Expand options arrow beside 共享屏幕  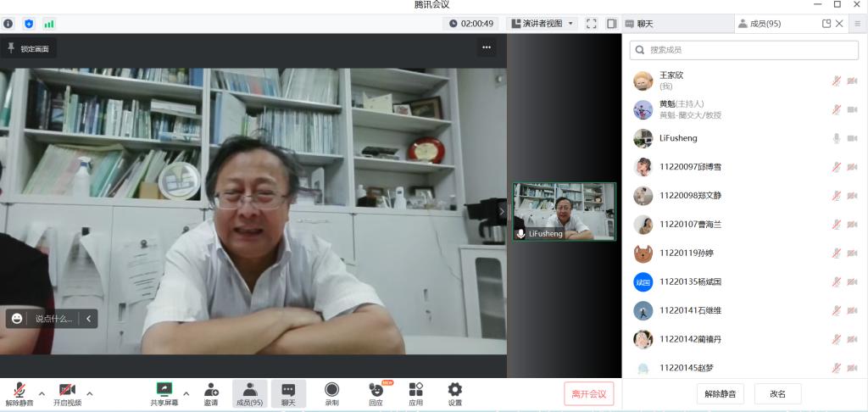click(x=186, y=393)
